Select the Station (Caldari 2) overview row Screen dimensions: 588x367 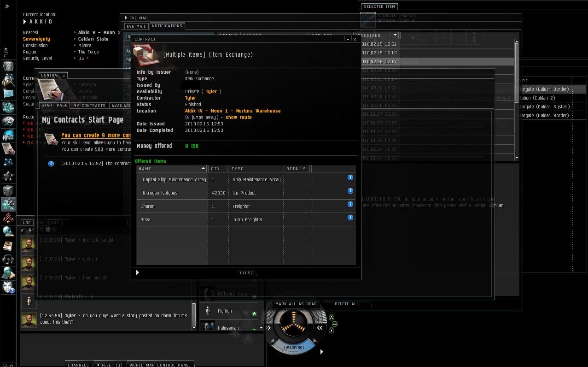pyautogui.click(x=551, y=98)
